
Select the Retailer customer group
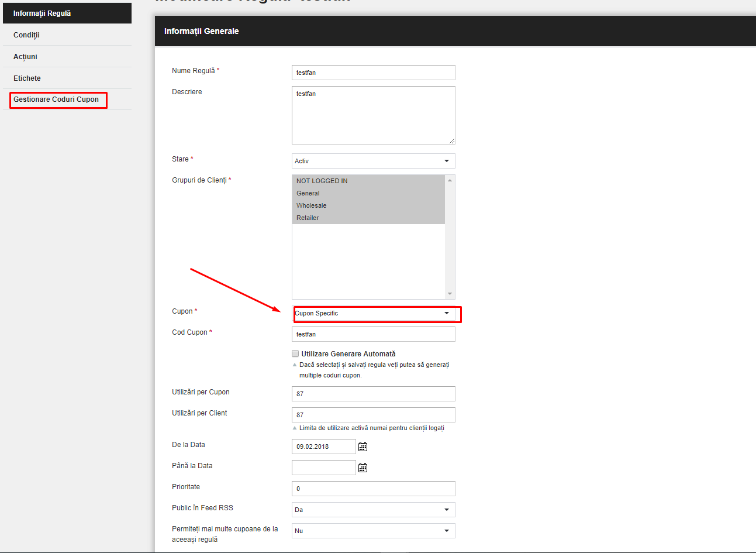click(368, 218)
